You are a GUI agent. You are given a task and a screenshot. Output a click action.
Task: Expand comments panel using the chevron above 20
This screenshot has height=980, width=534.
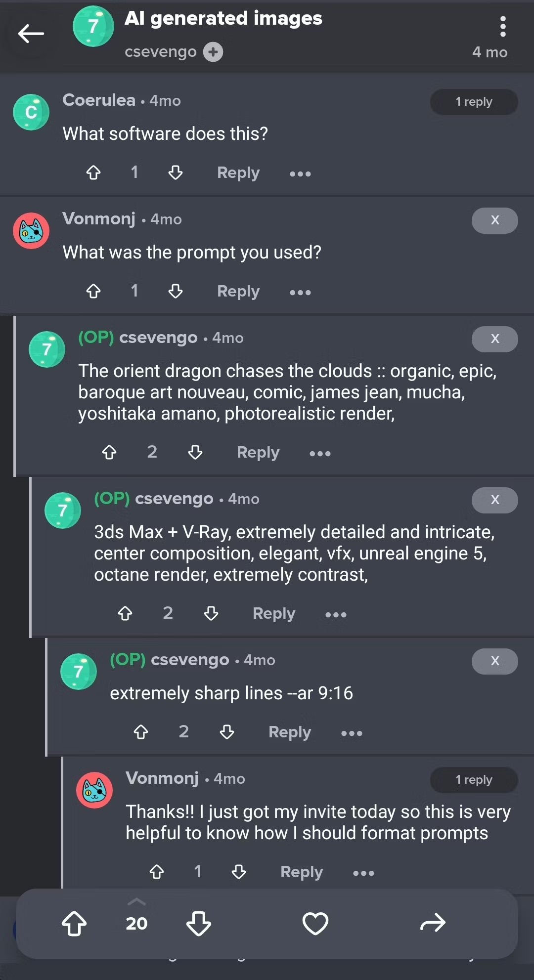point(136,902)
